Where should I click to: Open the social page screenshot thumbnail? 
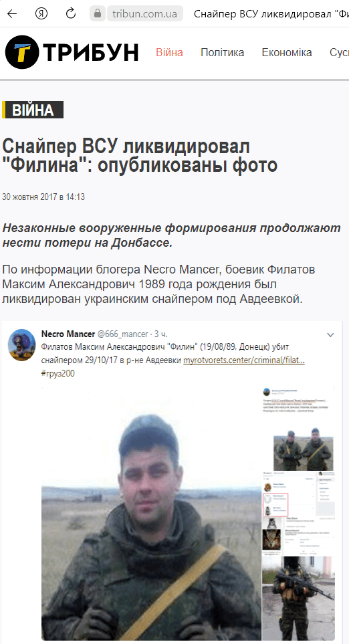(x=298, y=514)
